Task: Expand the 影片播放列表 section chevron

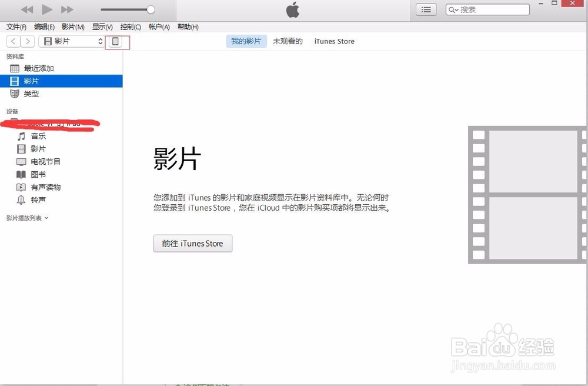Action: pyautogui.click(x=46, y=218)
